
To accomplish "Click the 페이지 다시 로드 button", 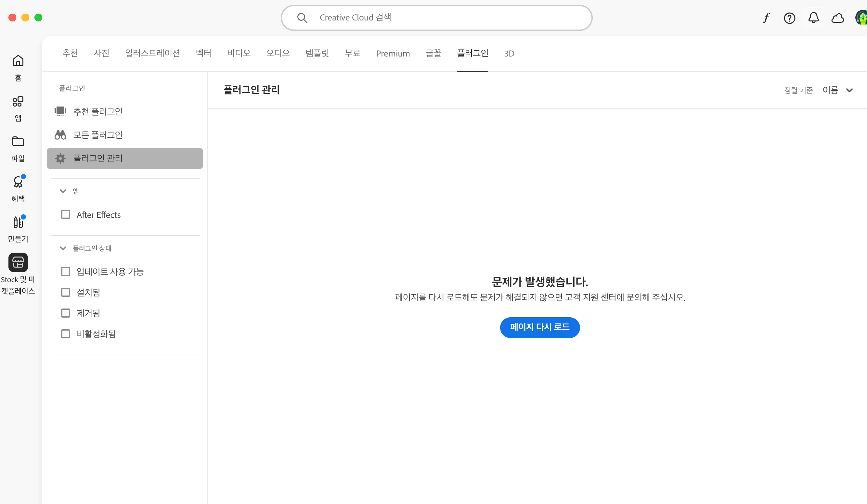I will click(539, 327).
